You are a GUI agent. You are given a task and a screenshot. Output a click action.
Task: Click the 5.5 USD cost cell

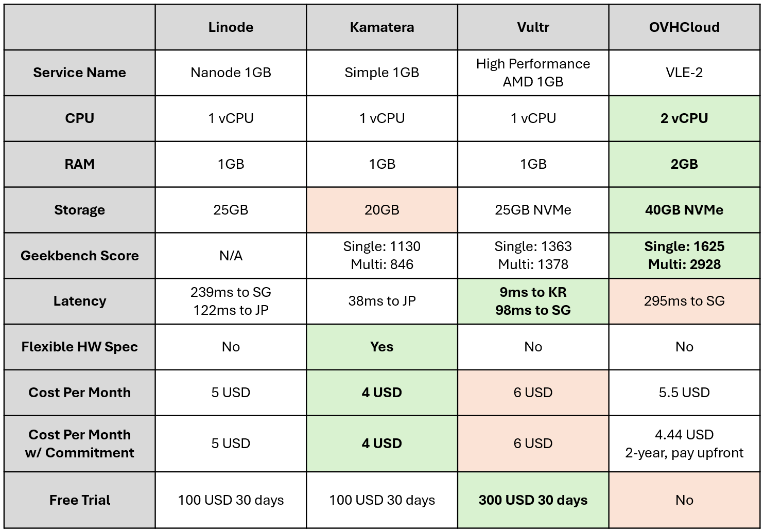[x=684, y=393]
